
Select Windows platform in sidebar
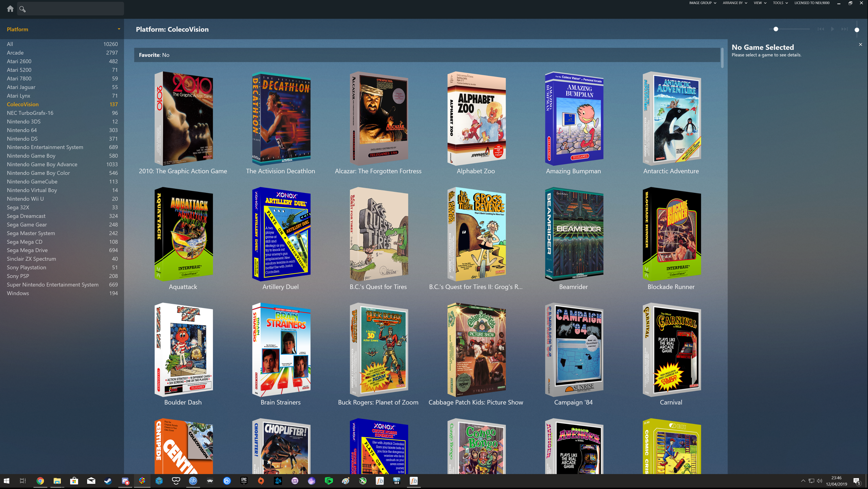pyautogui.click(x=62, y=293)
